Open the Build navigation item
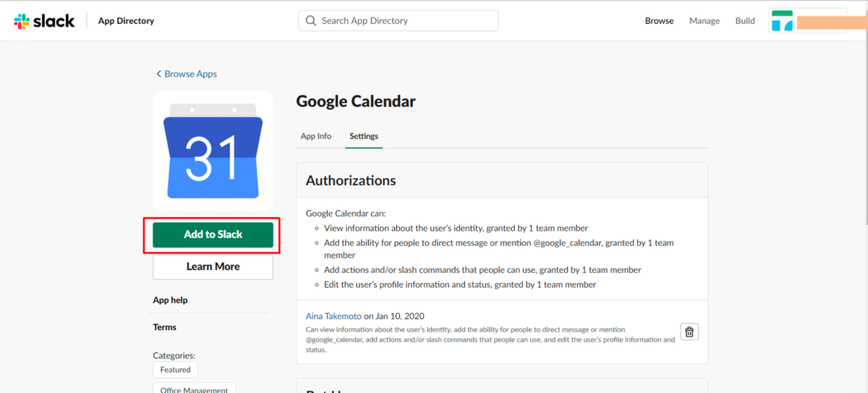This screenshot has height=393, width=868. coord(745,21)
